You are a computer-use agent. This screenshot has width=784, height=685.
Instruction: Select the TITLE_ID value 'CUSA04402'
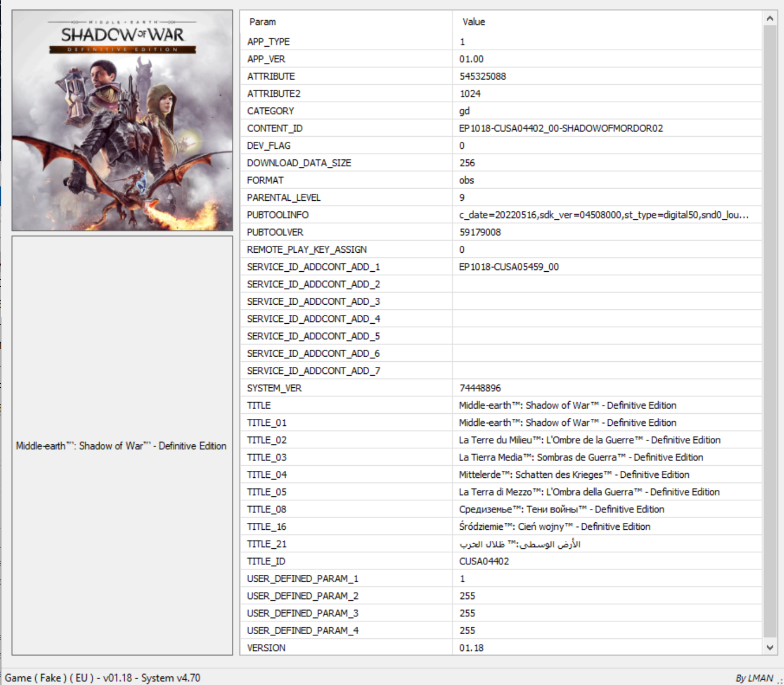point(484,561)
